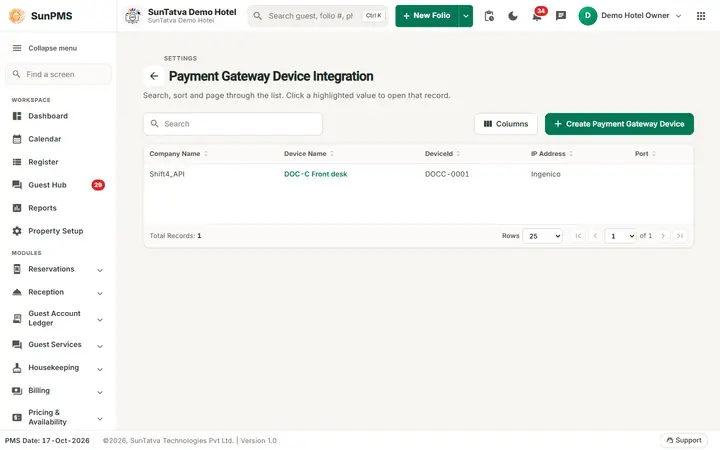Viewport: 720px width, 450px height.
Task: Click Create Payment Gateway Device button
Action: click(619, 124)
